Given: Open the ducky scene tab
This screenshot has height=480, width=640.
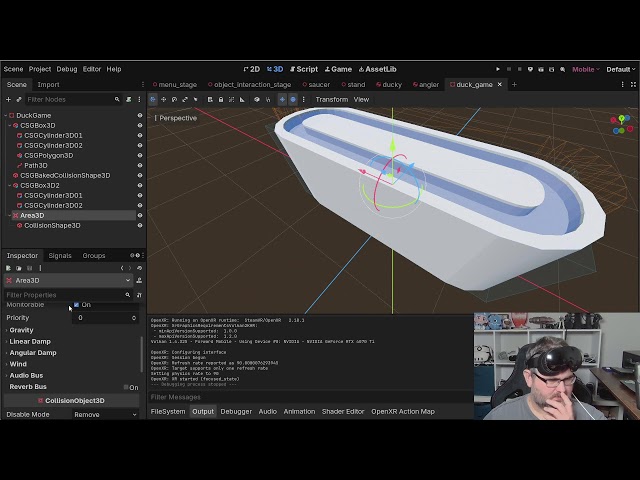Looking at the screenshot, I should (389, 84).
